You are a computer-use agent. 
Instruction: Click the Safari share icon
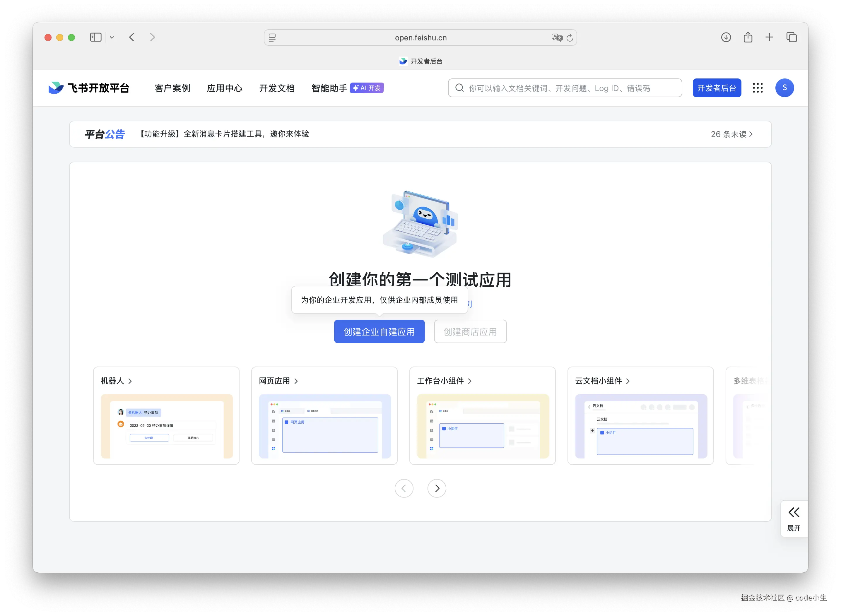[748, 37]
